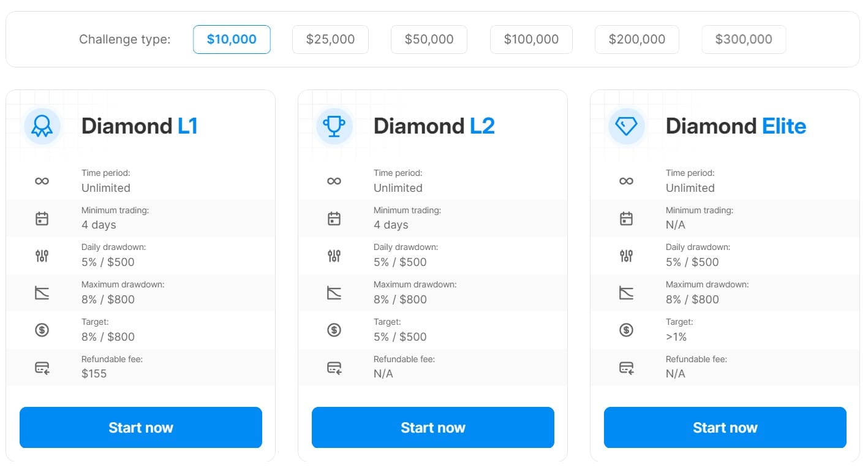
Task: Click the infinity icon in Diamond L1
Action: click(x=42, y=181)
